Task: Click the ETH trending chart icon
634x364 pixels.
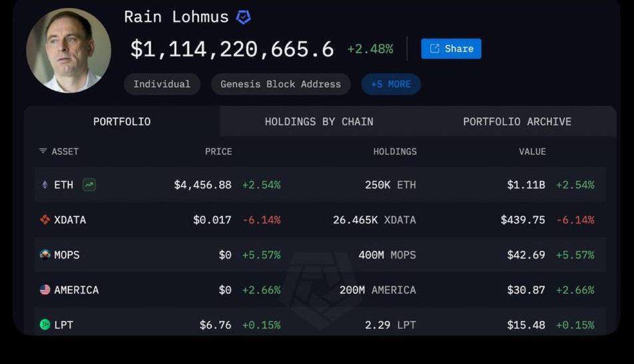Action: [x=89, y=185]
